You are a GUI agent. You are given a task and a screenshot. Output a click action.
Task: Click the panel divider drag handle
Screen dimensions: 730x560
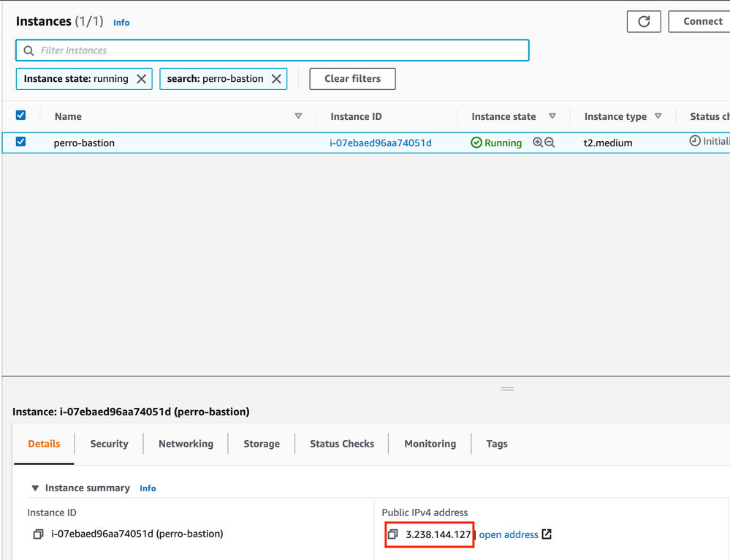pos(507,388)
